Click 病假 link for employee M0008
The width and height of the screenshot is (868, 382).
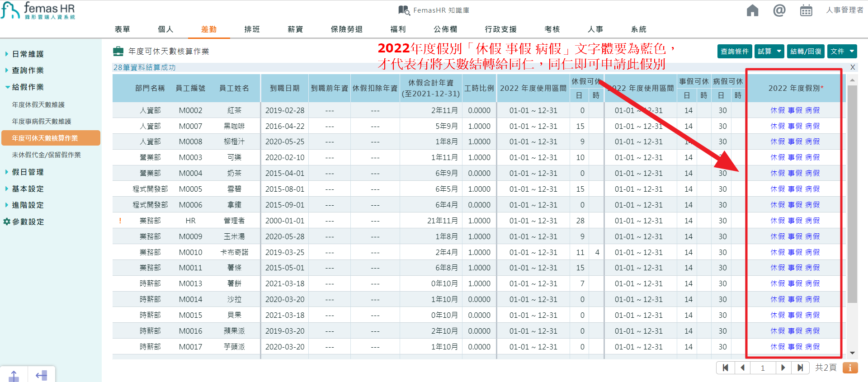pyautogui.click(x=812, y=141)
